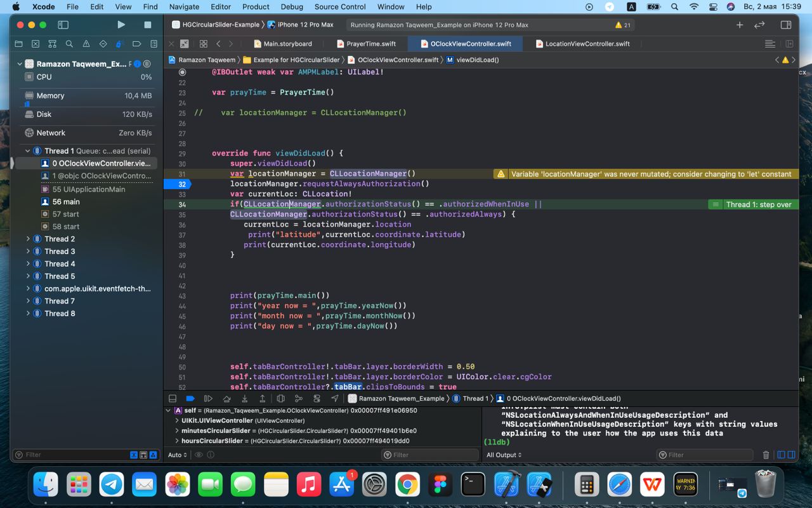Screen dimensions: 812x508
Task: Click the console Filter field
Action: (x=704, y=455)
